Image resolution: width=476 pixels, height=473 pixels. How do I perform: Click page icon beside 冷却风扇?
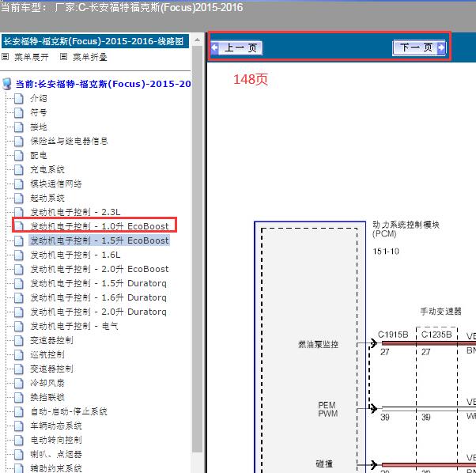[19, 383]
